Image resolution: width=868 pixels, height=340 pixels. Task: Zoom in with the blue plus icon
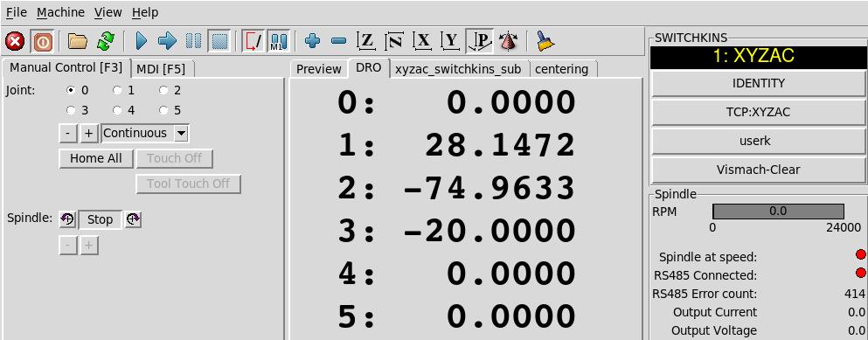tap(313, 41)
